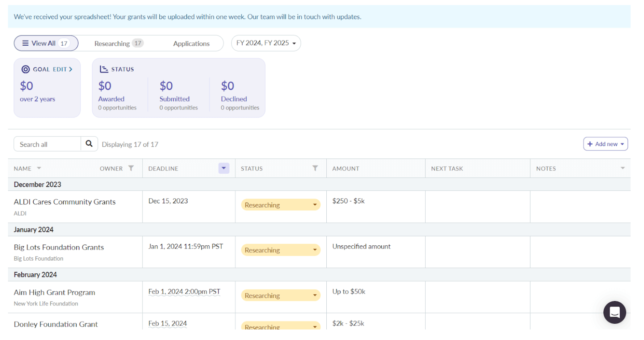The image size is (644, 340).
Task: Switch to the Researching tab
Action: pyautogui.click(x=118, y=43)
